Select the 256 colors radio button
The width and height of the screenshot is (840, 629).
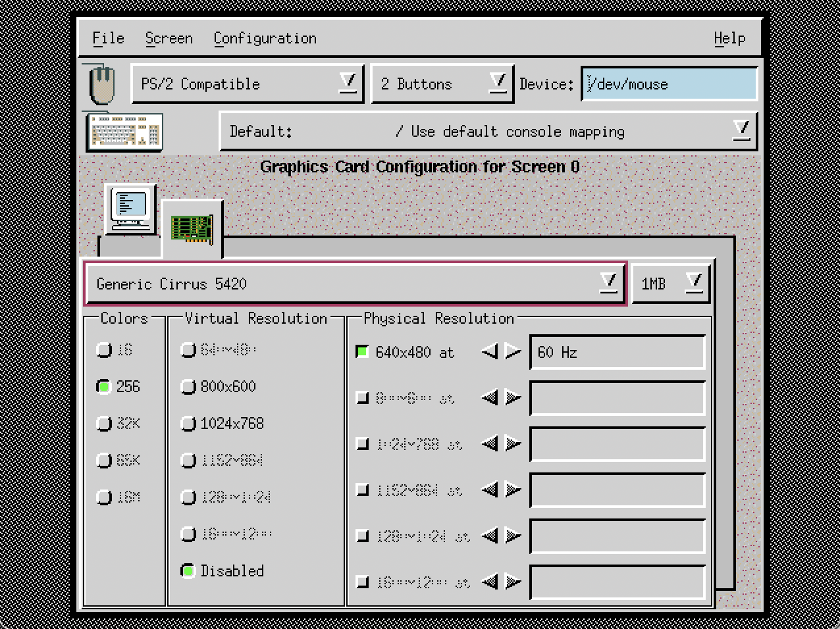click(104, 387)
